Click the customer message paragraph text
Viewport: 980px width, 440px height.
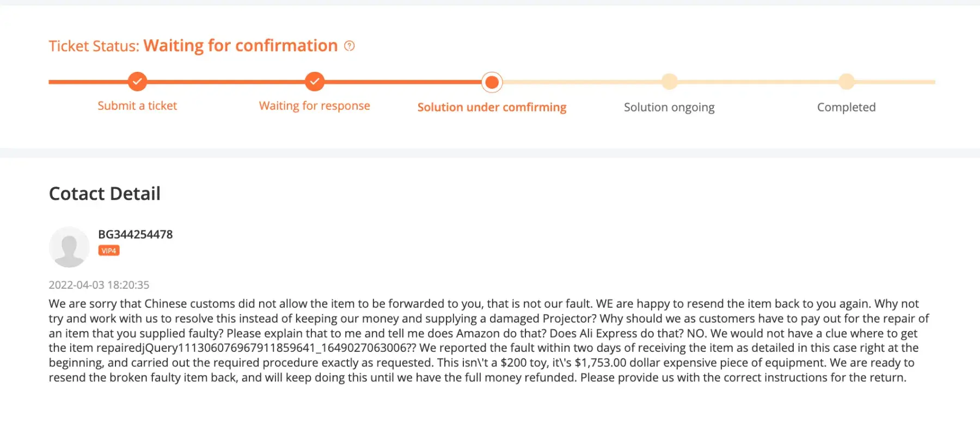coord(485,340)
